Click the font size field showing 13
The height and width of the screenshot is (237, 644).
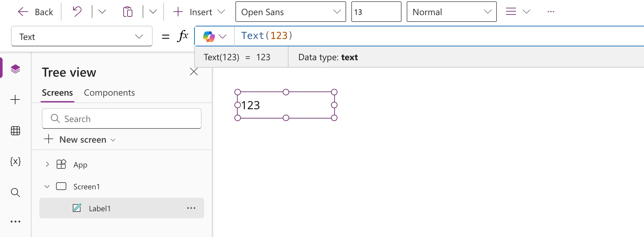click(376, 12)
